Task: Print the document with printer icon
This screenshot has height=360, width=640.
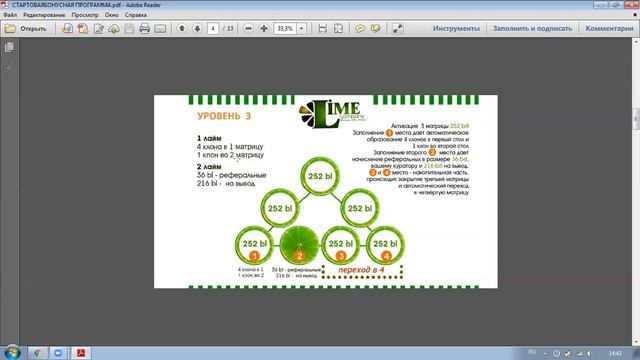Action: click(144, 29)
